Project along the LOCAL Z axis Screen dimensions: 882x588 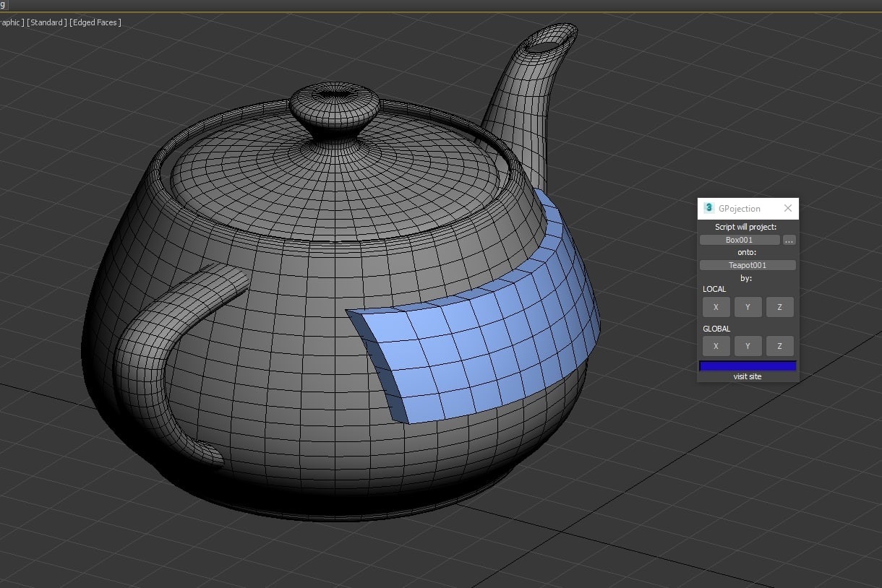[x=779, y=307]
